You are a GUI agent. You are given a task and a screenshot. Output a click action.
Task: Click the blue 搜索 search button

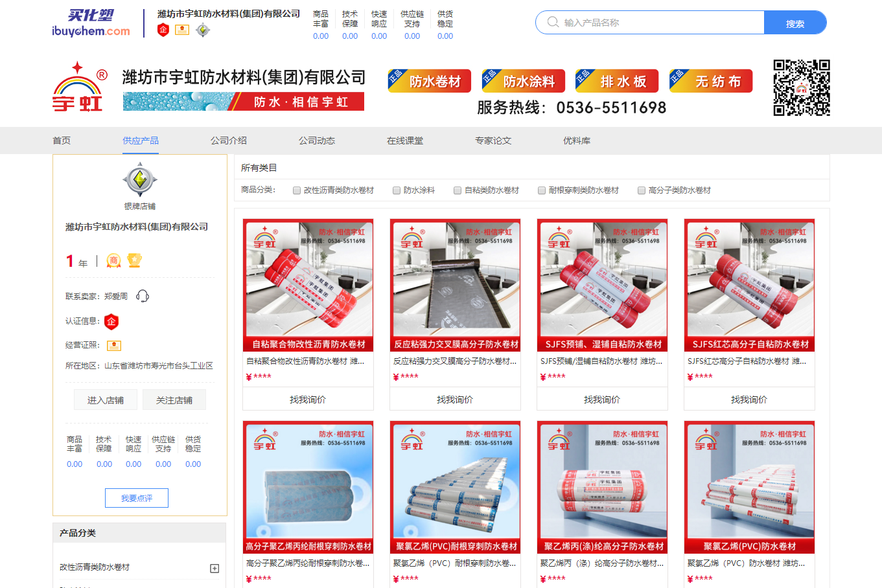pos(795,23)
